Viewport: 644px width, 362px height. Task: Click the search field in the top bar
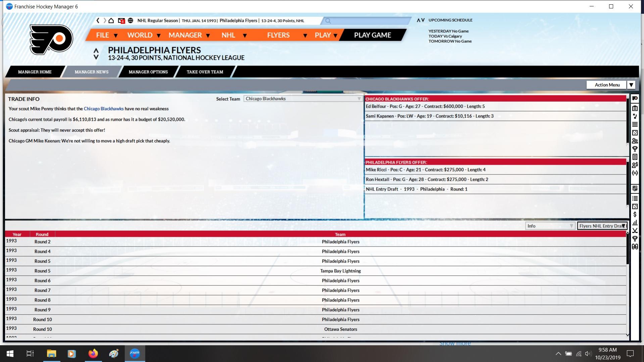[x=367, y=21]
